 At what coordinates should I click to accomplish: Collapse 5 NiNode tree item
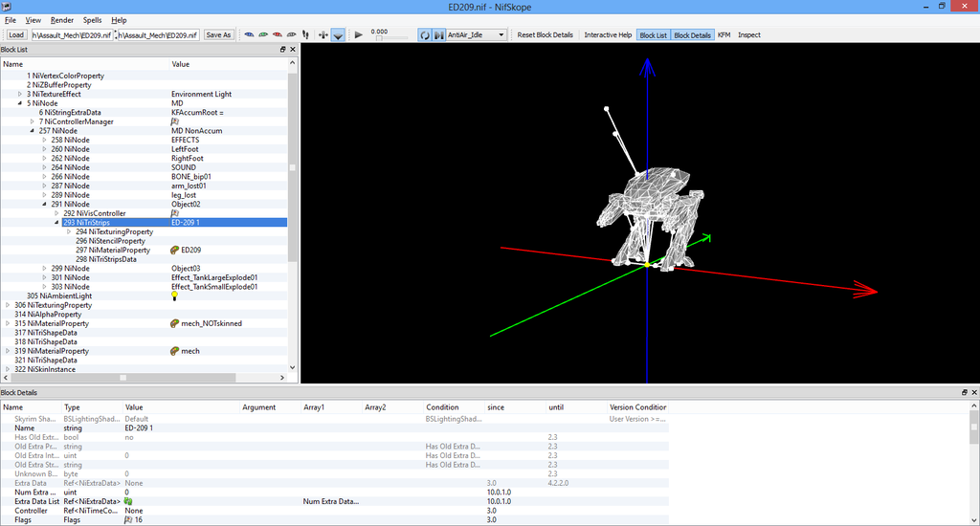pos(20,103)
